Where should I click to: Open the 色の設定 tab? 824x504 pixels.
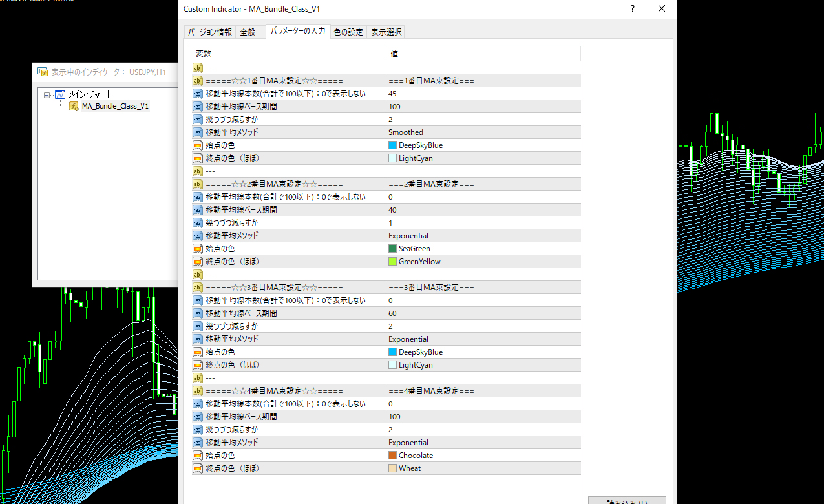348,32
